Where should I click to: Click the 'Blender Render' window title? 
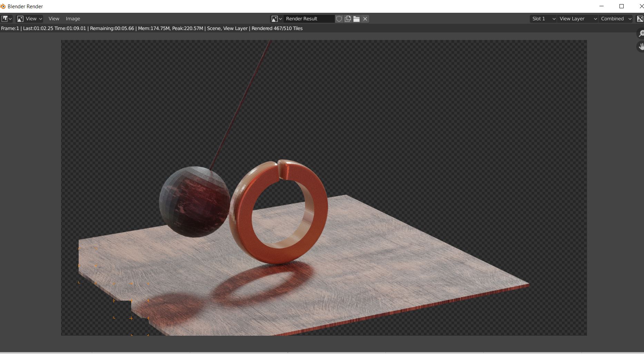[x=25, y=6]
